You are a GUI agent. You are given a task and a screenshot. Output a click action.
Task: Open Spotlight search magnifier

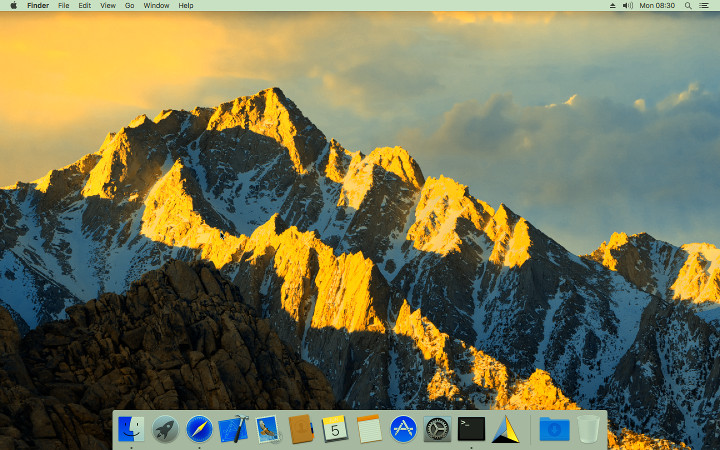688,6
